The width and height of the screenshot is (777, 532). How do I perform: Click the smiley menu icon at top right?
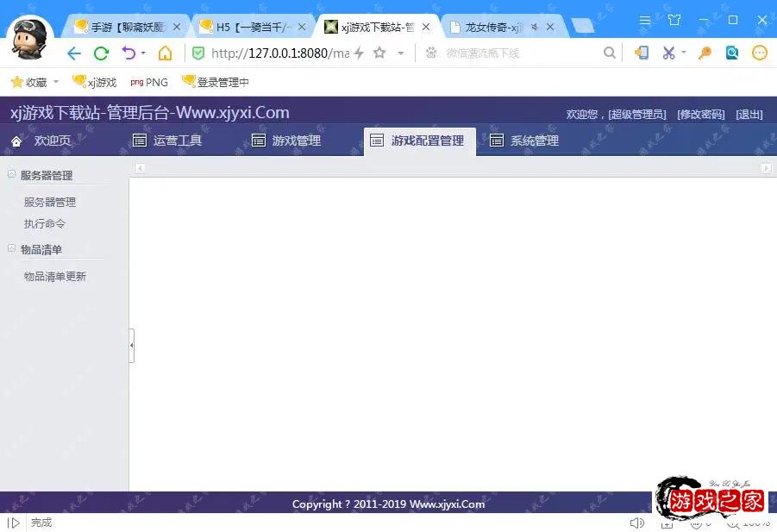click(759, 53)
